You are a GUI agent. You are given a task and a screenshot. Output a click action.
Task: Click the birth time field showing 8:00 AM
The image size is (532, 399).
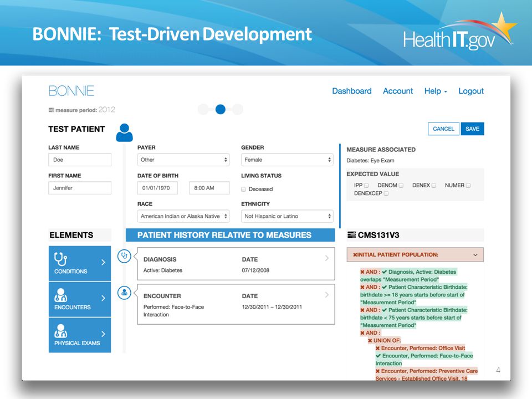pos(209,188)
